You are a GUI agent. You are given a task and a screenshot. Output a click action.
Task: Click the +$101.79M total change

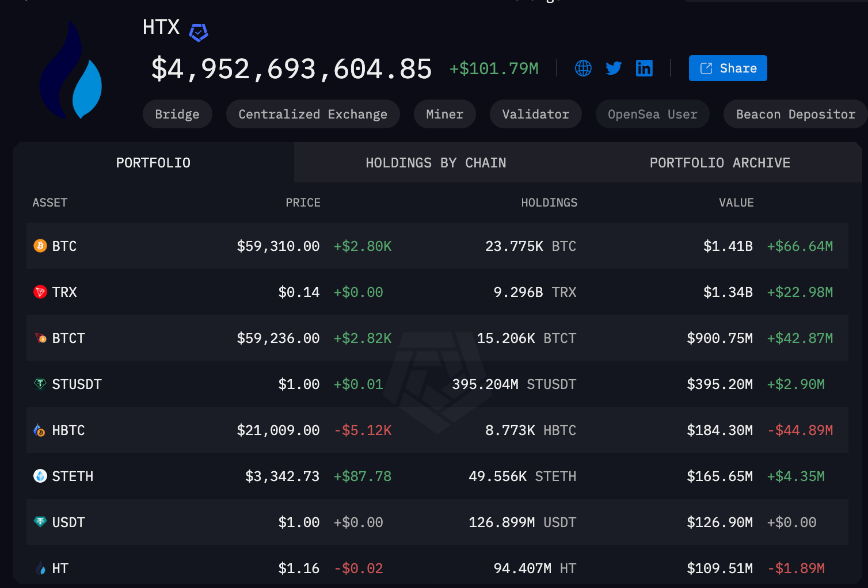point(494,69)
